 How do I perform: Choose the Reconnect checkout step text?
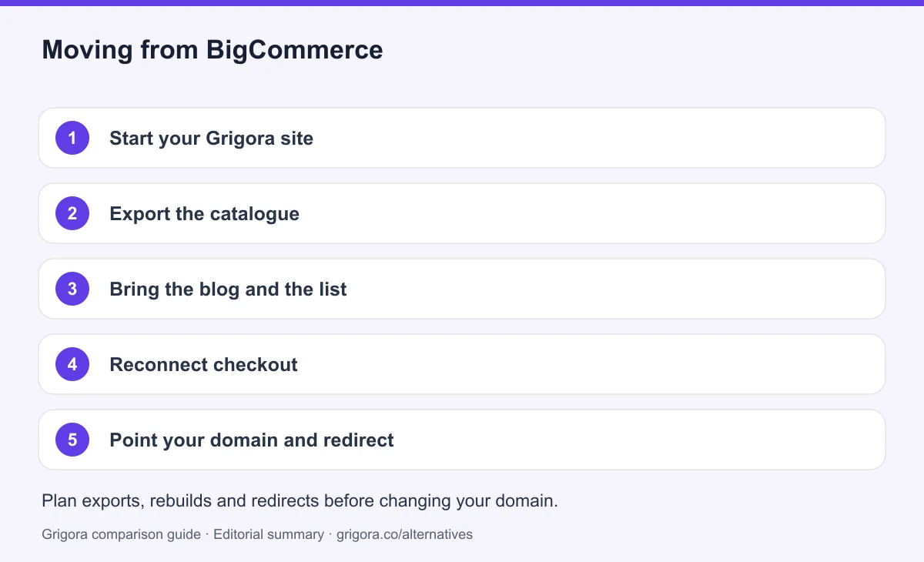(x=203, y=365)
